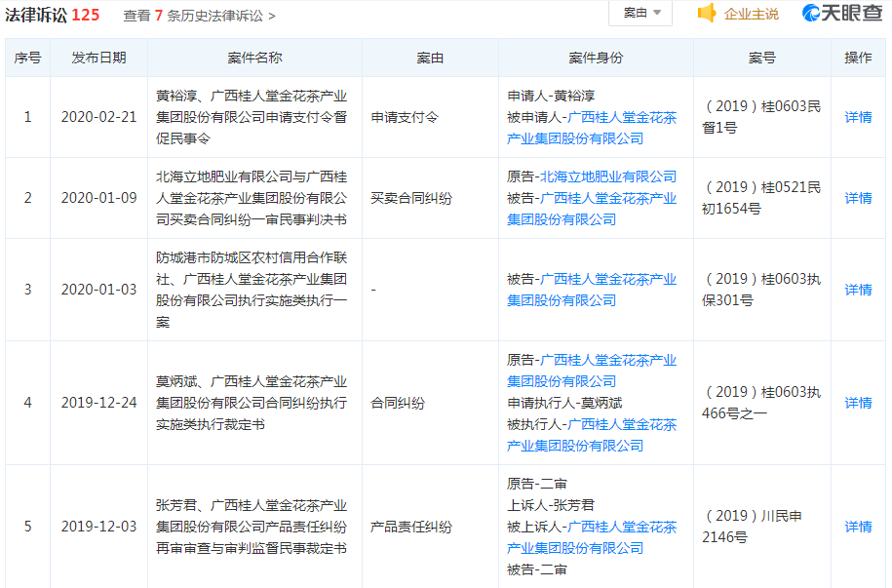Click the 企业主说 speaker icon
The width and height of the screenshot is (892, 588).
click(707, 13)
